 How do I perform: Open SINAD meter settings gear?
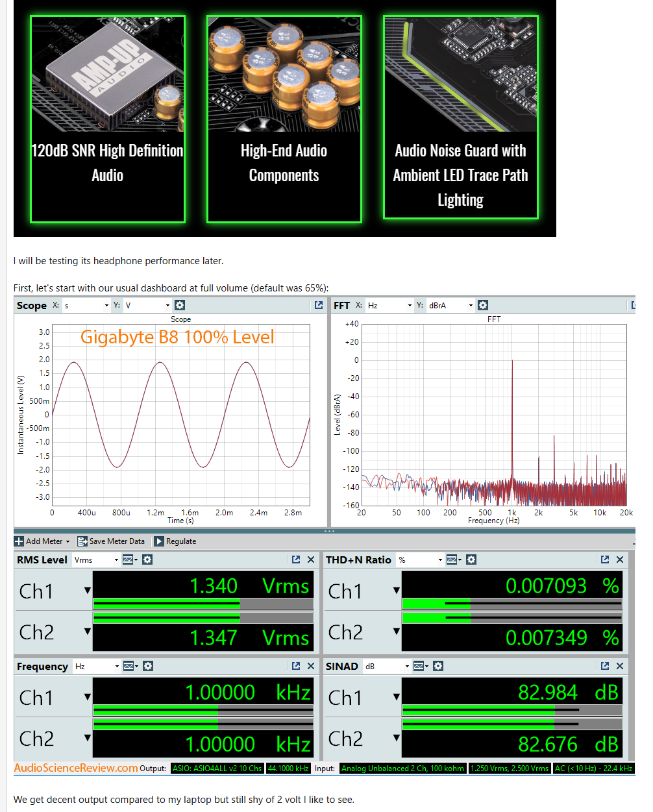[438, 666]
